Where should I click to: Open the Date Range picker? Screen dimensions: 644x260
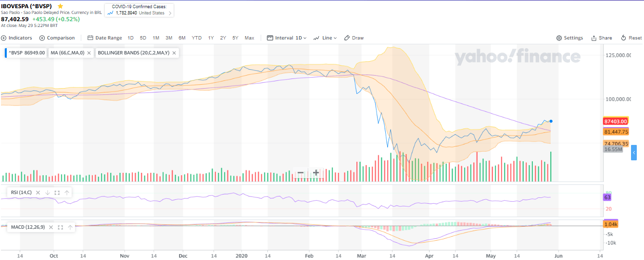(105, 38)
